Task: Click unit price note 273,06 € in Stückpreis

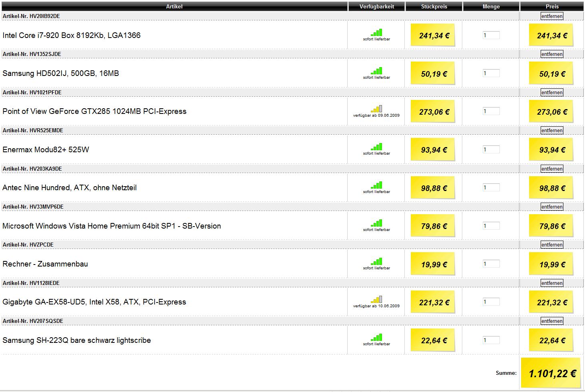Action: 433,111
